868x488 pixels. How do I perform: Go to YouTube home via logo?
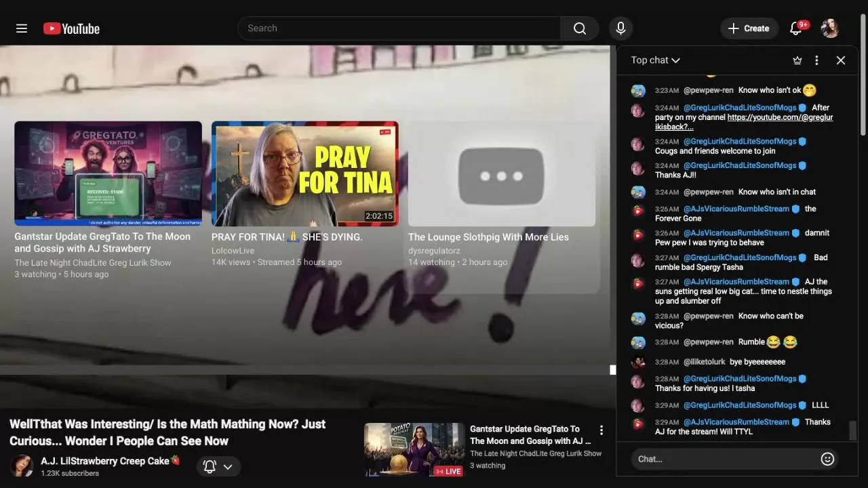[x=71, y=28]
